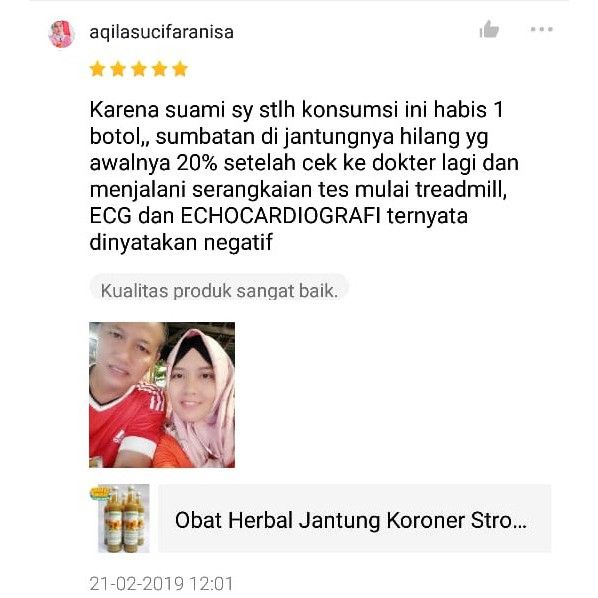Viewport: 598px width, 598px height.
Task: Tap the review text starting 'Karena suami'
Action: click(304, 176)
